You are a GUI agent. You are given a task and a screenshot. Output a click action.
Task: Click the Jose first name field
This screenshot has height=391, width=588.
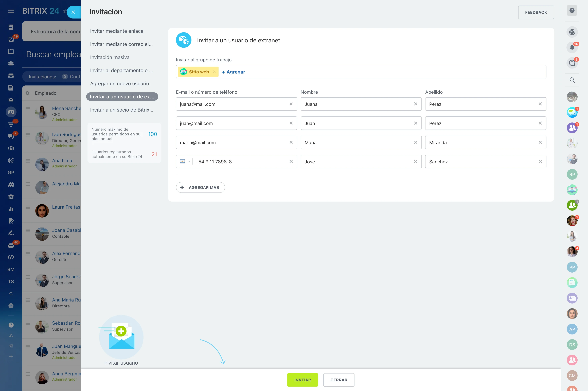pyautogui.click(x=357, y=162)
